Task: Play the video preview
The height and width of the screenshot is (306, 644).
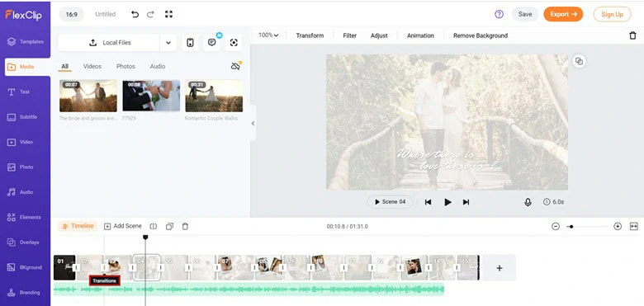Action: pos(447,202)
